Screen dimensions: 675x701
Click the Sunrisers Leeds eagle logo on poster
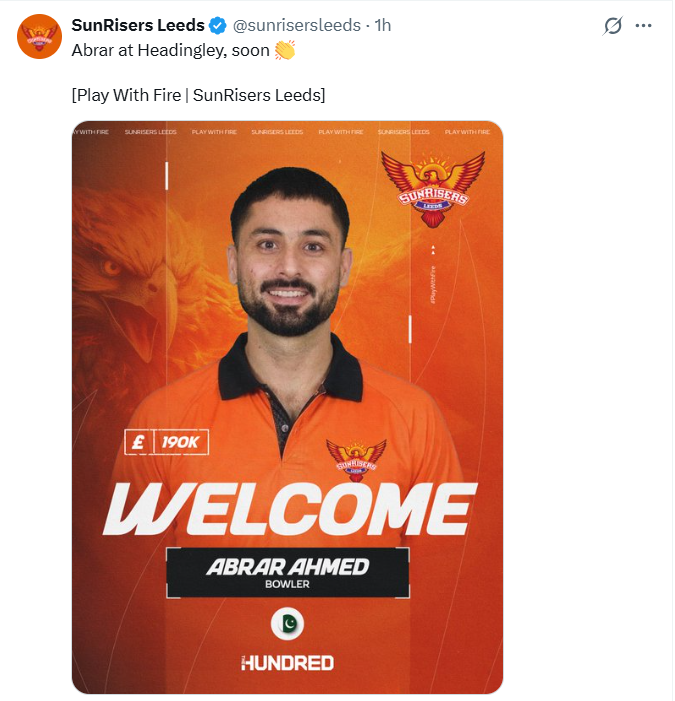click(433, 187)
